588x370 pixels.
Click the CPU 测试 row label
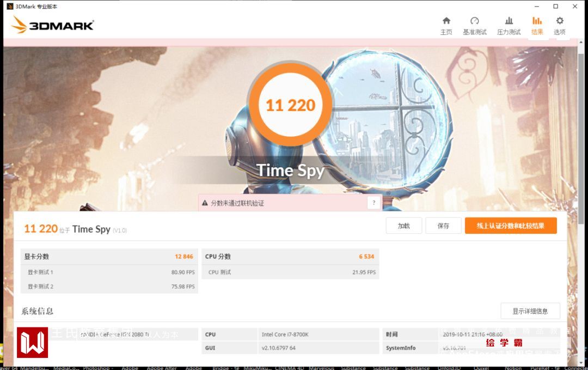pos(220,272)
